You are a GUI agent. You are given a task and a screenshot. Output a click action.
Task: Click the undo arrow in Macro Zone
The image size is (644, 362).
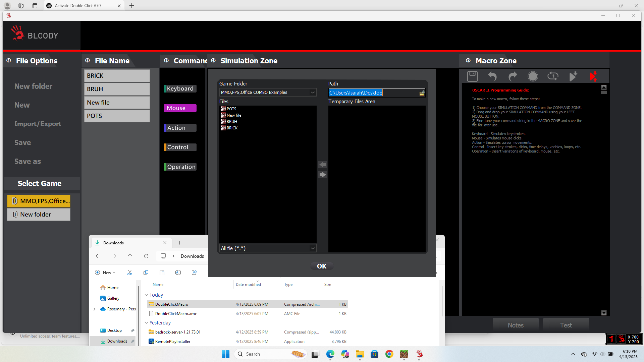(492, 76)
